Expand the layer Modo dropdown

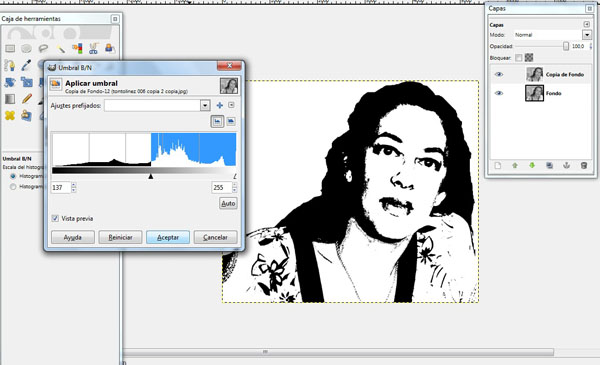click(x=587, y=35)
